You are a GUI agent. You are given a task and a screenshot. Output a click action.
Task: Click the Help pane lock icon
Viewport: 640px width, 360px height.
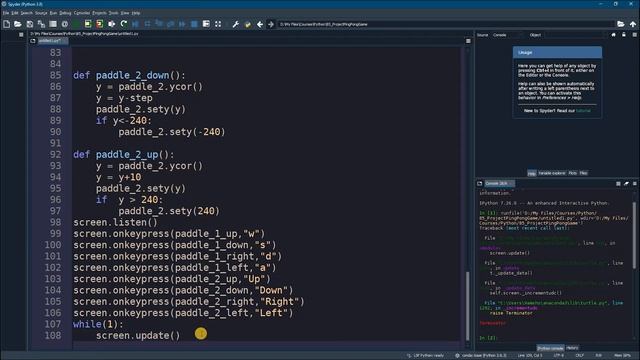(624, 35)
